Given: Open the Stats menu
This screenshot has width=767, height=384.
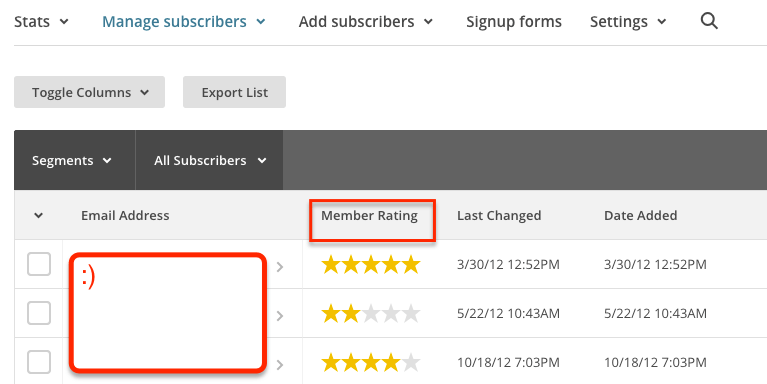Looking at the screenshot, I should point(41,22).
